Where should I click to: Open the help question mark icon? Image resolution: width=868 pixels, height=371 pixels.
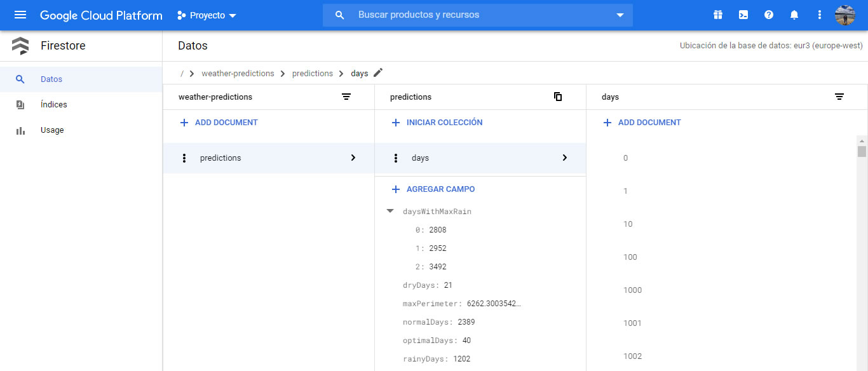point(769,15)
